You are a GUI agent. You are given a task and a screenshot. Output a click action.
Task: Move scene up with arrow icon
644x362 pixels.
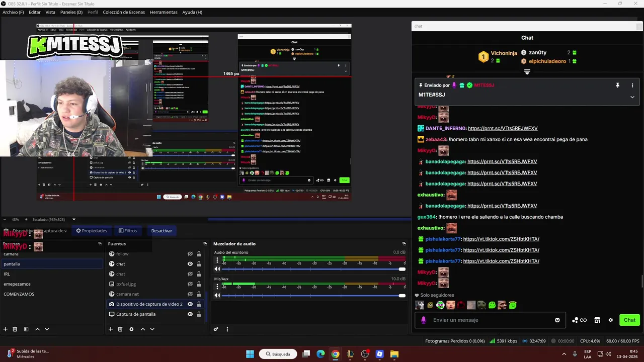click(37, 329)
